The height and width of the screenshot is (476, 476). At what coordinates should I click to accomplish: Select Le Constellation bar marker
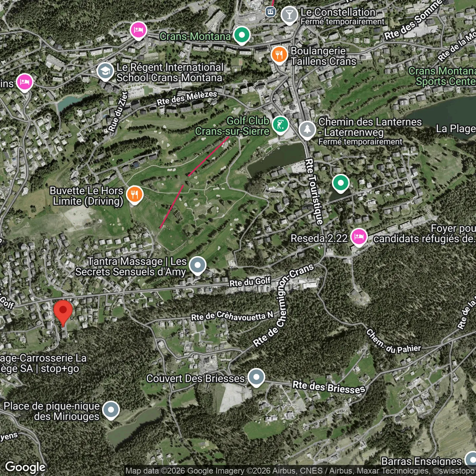click(289, 15)
